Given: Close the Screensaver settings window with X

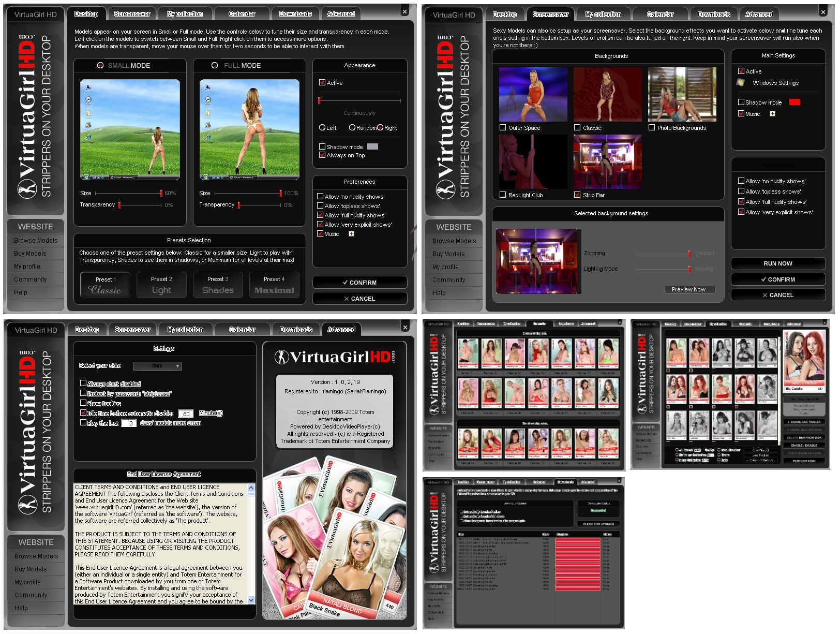Looking at the screenshot, I should pyautogui.click(x=823, y=12).
